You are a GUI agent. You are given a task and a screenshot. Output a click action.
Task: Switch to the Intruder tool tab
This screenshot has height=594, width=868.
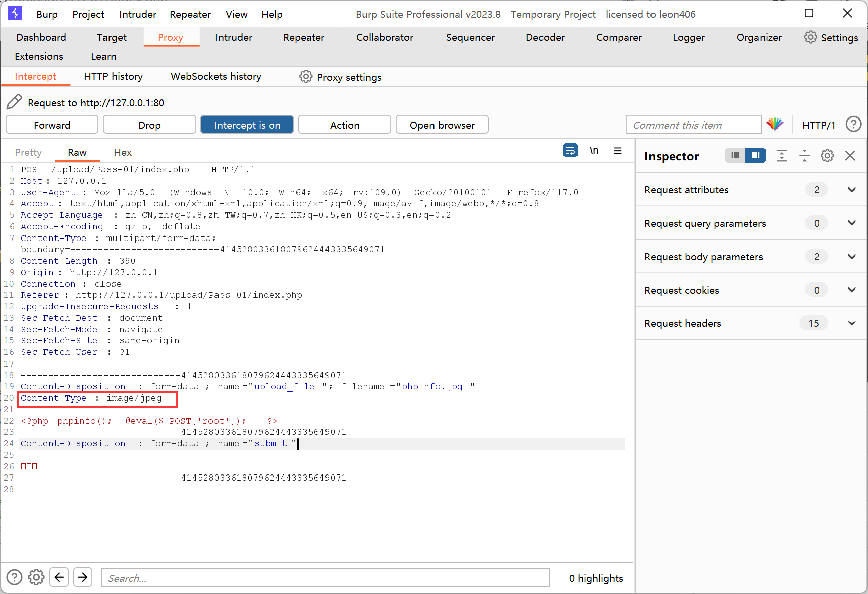tap(234, 37)
